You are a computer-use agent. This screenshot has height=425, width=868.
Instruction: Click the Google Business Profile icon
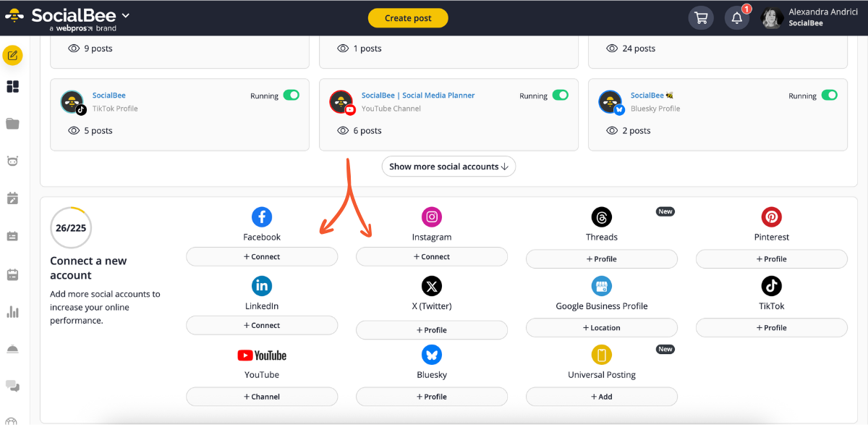601,286
